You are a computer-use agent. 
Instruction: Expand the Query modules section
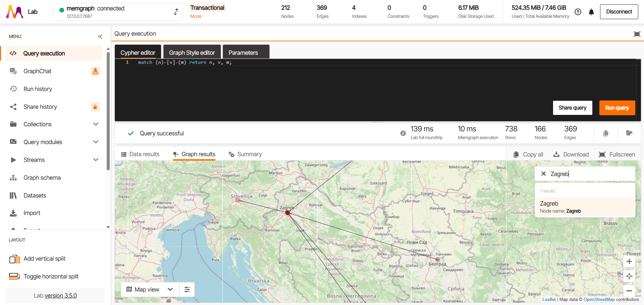pos(96,142)
